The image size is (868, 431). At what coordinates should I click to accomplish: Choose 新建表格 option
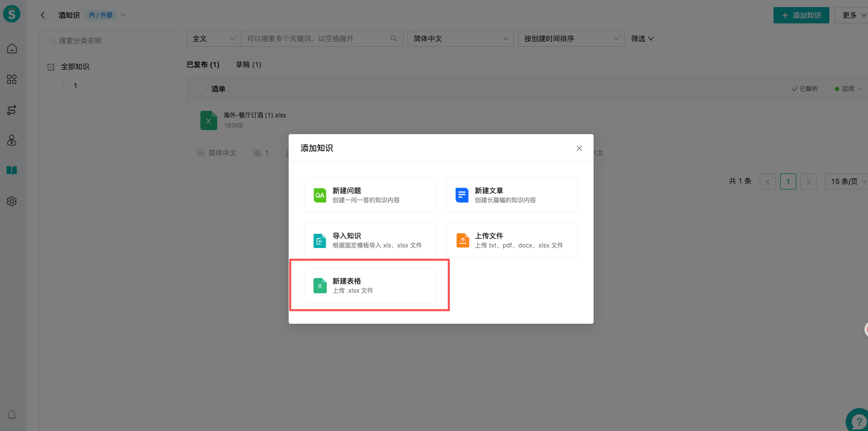pyautogui.click(x=370, y=286)
